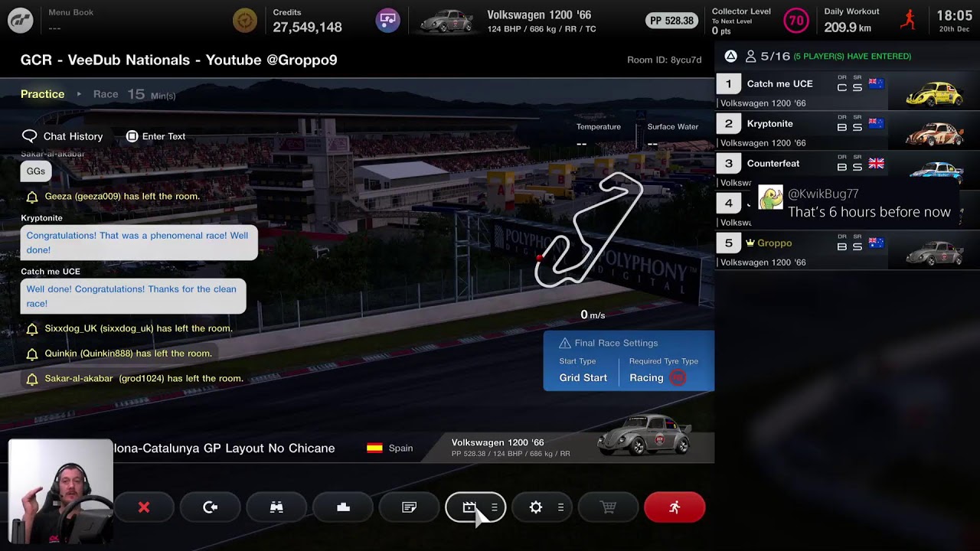Open the three-line menu on event settings button

click(495, 507)
